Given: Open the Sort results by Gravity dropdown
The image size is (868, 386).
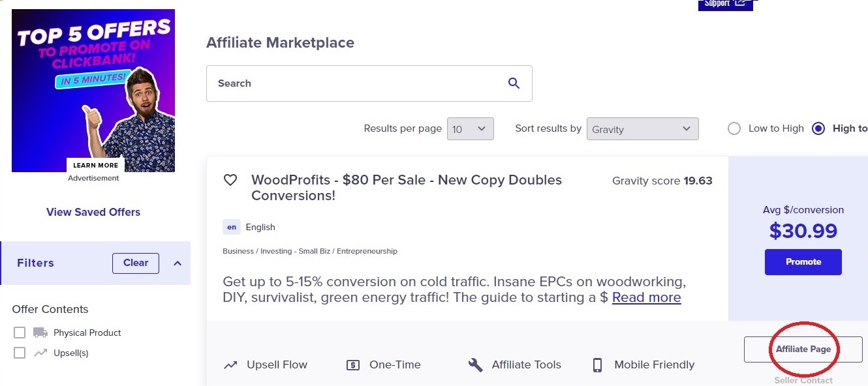Looking at the screenshot, I should [x=643, y=128].
